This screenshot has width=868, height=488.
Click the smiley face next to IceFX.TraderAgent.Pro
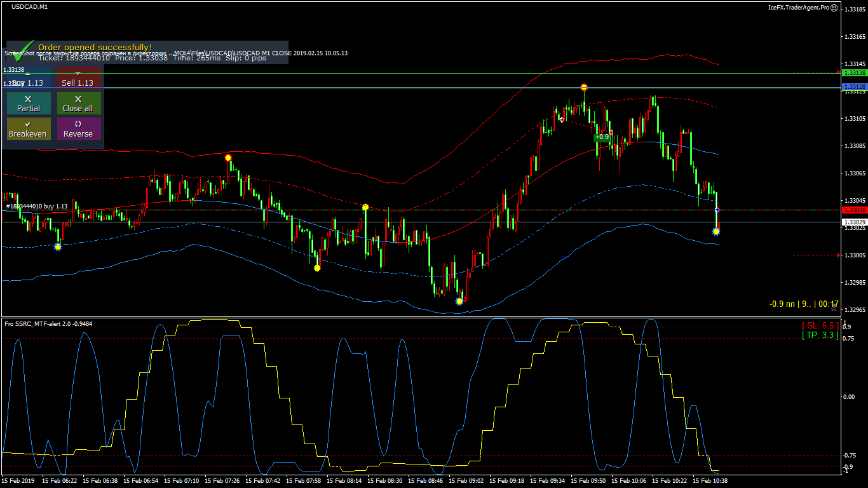tap(834, 8)
